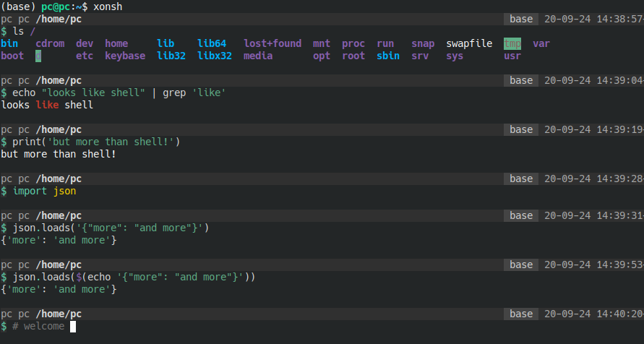644x344 pixels.
Task: Click the 'keybase' directory name
Action: (x=125, y=56)
